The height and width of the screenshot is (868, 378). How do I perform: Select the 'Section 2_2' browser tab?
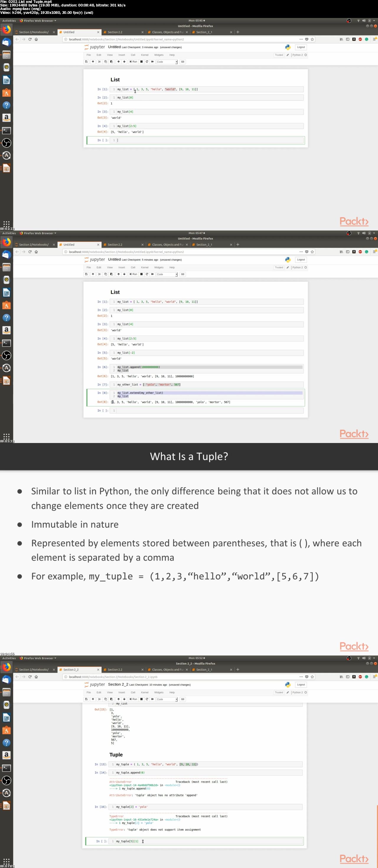point(79,670)
